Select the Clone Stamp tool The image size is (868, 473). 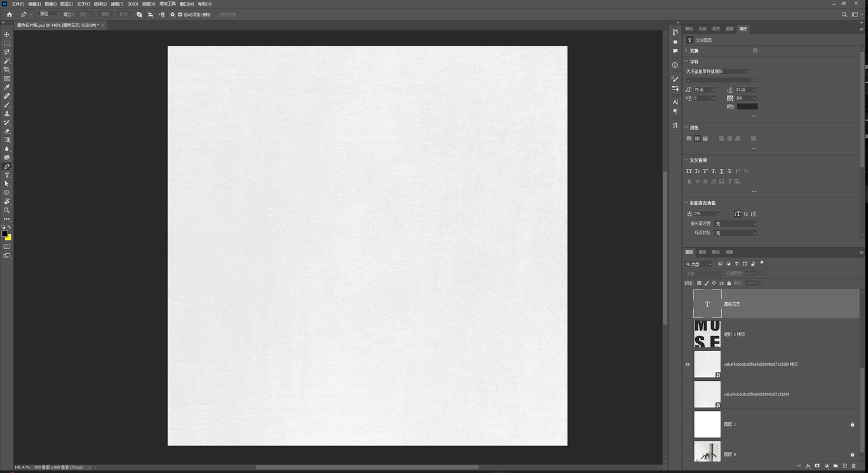(7, 114)
